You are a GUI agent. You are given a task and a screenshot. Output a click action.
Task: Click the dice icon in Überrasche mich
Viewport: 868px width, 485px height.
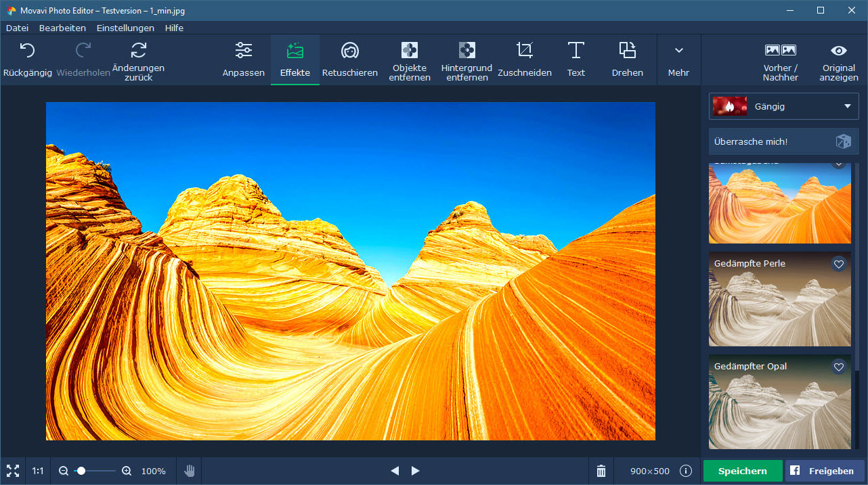pyautogui.click(x=843, y=141)
